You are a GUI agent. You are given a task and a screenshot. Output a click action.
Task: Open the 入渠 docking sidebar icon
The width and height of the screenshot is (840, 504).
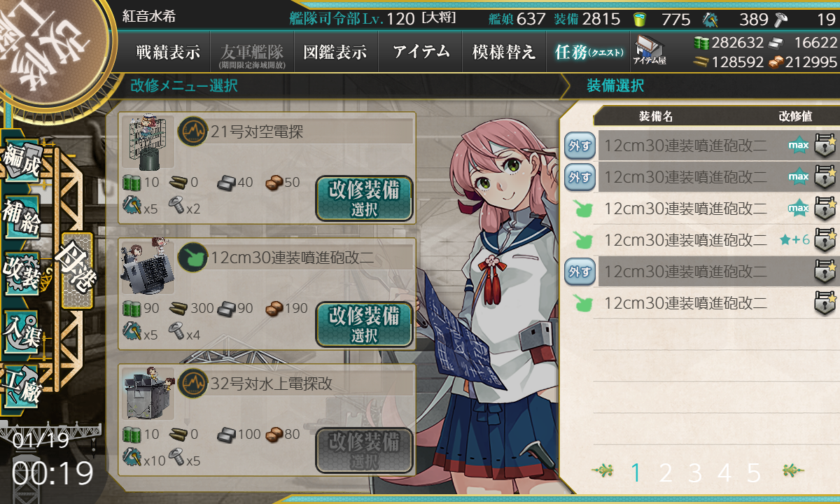pos(22,330)
